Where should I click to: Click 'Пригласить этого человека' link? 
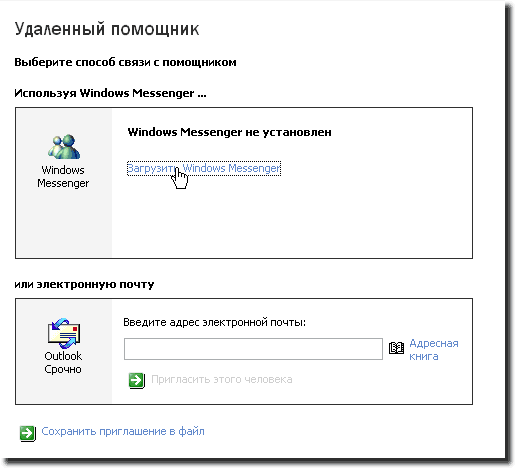[222, 380]
